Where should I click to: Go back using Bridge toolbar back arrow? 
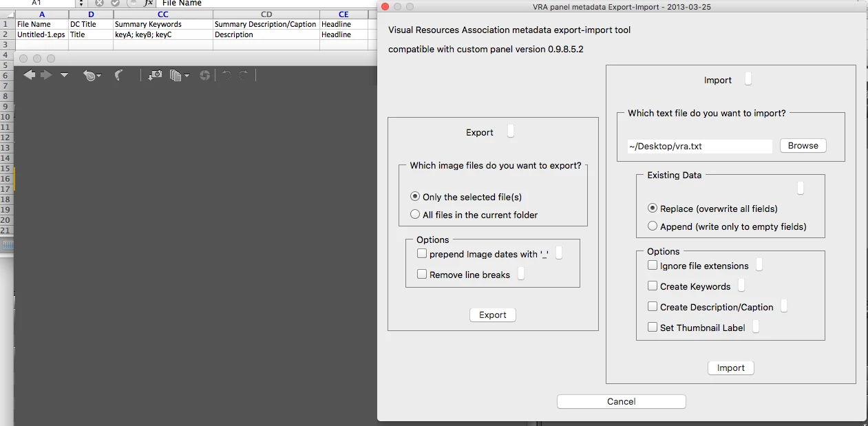29,74
